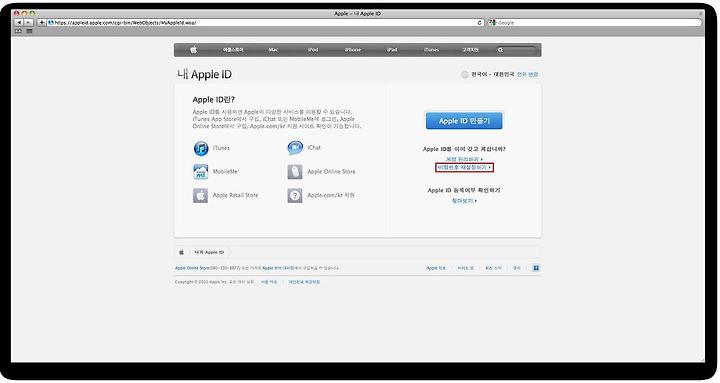Screen dimensions: 720x383
Task: Click the magnifier icon in the site search
Action: coord(500,50)
